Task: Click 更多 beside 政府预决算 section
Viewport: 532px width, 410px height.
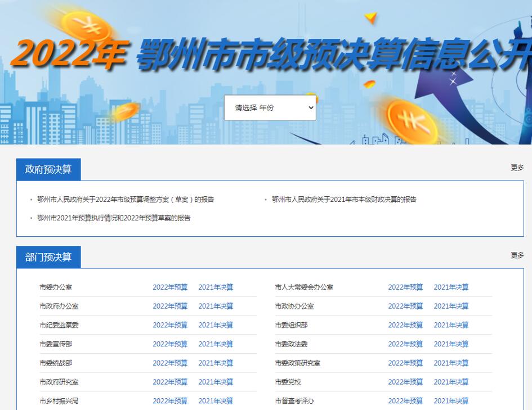Action: (x=517, y=168)
